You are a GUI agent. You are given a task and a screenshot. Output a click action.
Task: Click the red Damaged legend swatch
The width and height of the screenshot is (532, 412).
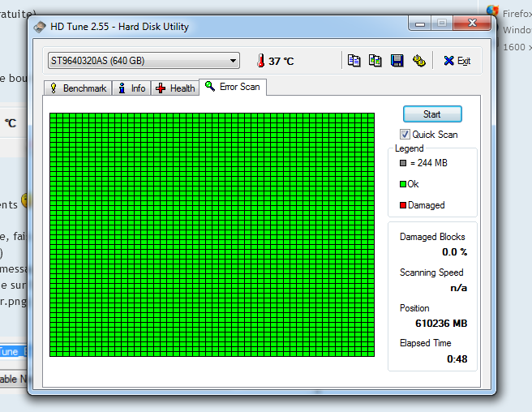tap(403, 205)
